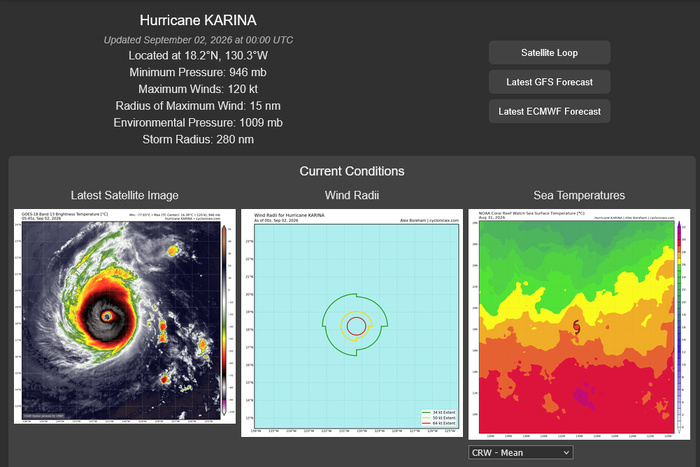Open the latest satellite image thumbnail
The width and height of the screenshot is (700, 467).
click(125, 317)
